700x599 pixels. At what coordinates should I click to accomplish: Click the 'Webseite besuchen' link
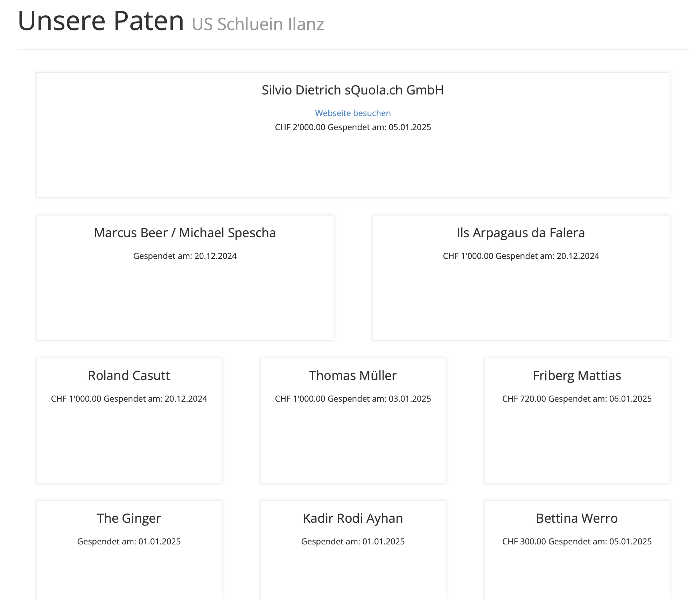click(x=353, y=113)
